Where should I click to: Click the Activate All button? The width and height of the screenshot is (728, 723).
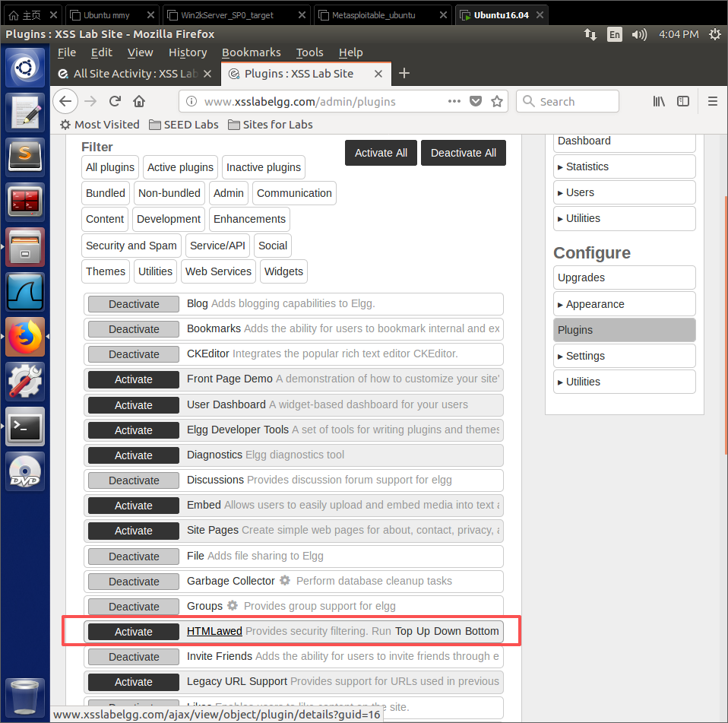click(381, 153)
